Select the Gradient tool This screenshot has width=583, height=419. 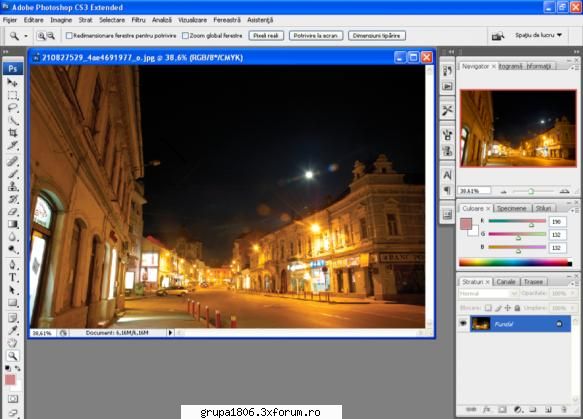(x=13, y=225)
